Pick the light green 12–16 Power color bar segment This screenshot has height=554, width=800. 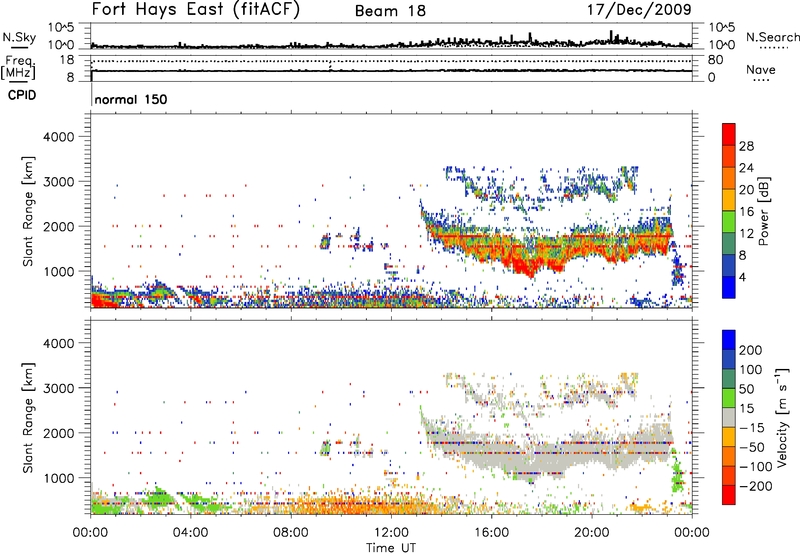[x=729, y=221]
